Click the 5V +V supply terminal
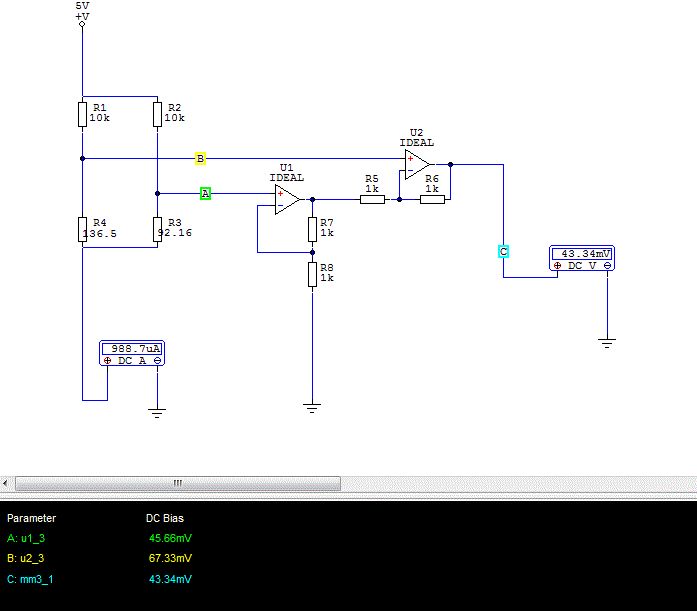 pyautogui.click(x=82, y=24)
